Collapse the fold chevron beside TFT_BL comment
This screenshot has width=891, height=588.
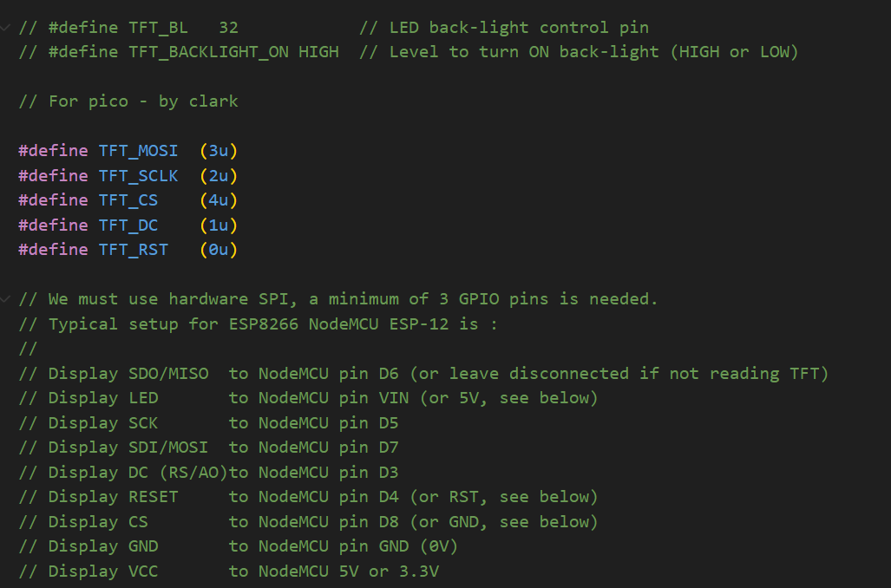pos(5,27)
